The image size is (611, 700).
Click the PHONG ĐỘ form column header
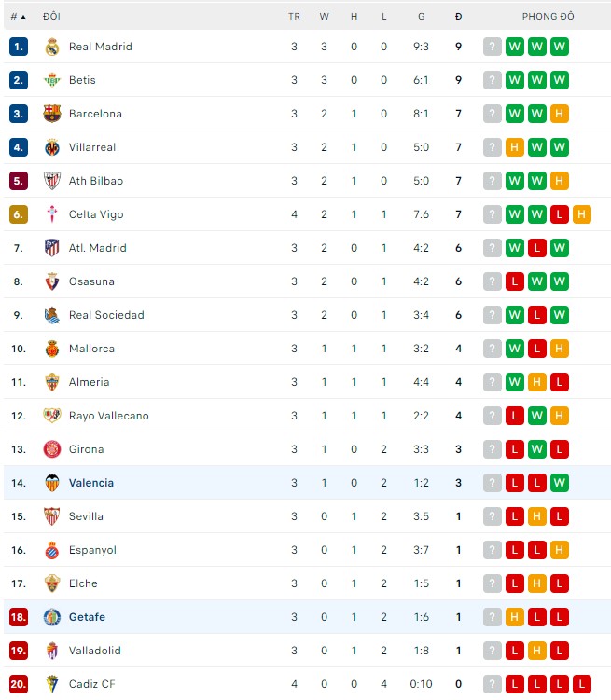548,17
